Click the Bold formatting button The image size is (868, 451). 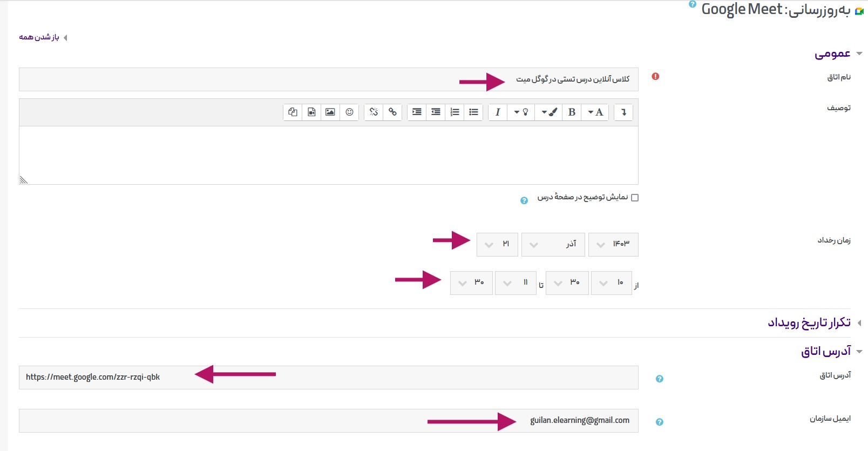(x=572, y=112)
